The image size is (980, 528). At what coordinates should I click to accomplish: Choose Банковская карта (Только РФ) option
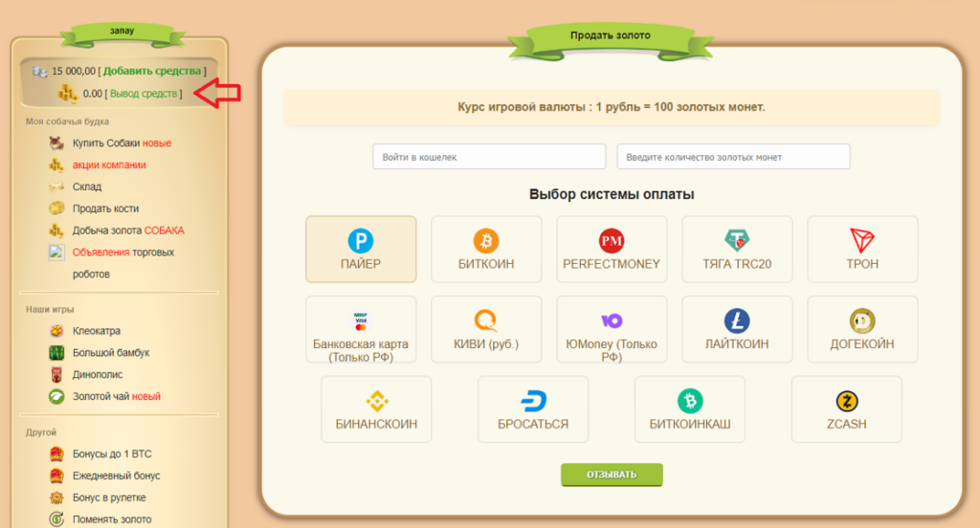tap(361, 329)
